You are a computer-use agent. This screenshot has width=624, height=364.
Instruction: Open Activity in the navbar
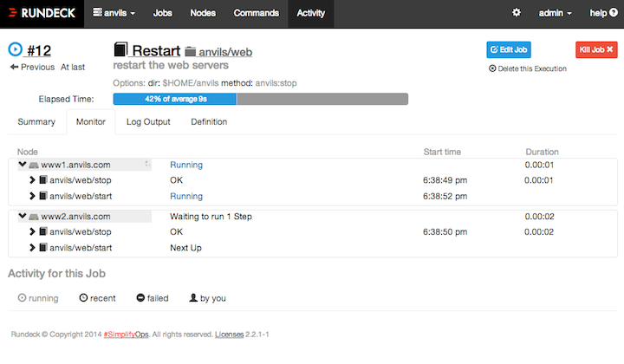[x=311, y=13]
